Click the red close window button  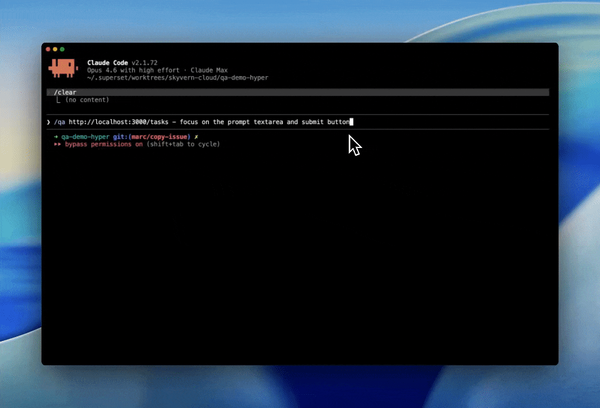(x=48, y=49)
